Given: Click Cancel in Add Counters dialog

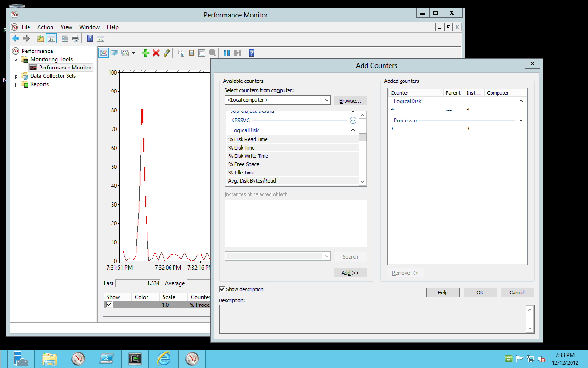Looking at the screenshot, I should (x=517, y=293).
